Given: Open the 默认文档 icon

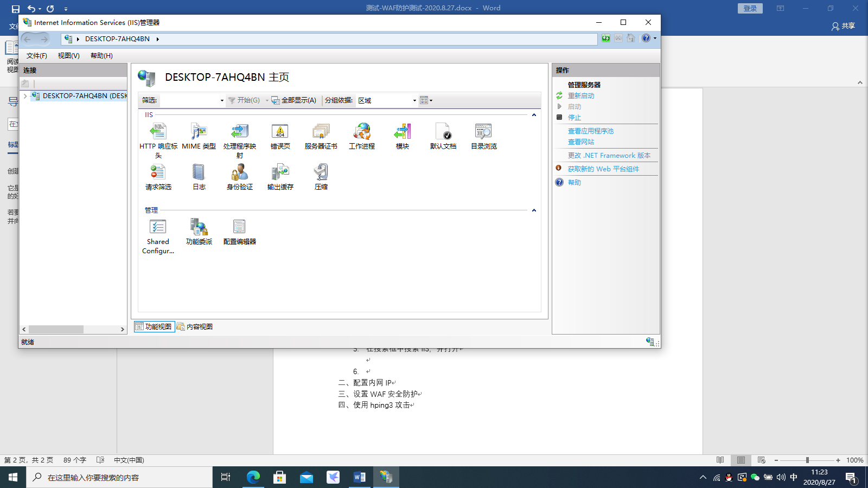Looking at the screenshot, I should pos(443,131).
